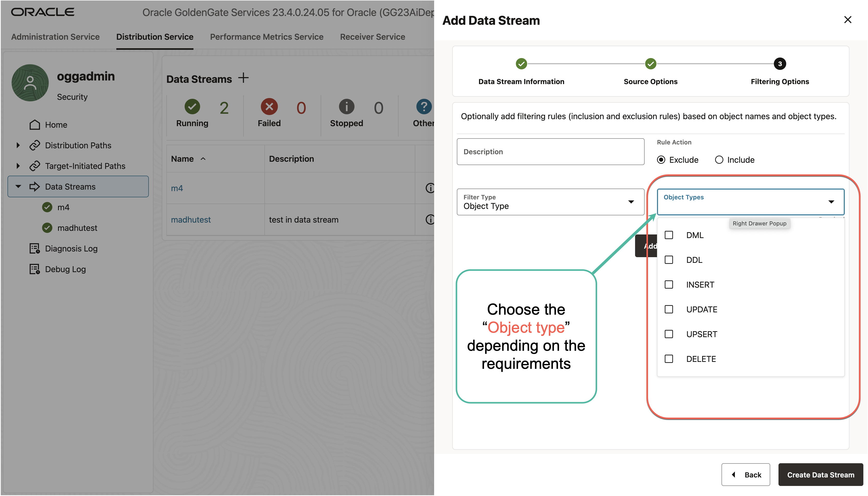This screenshot has height=496, width=868.
Task: Select the Include rule action
Action: pos(719,159)
